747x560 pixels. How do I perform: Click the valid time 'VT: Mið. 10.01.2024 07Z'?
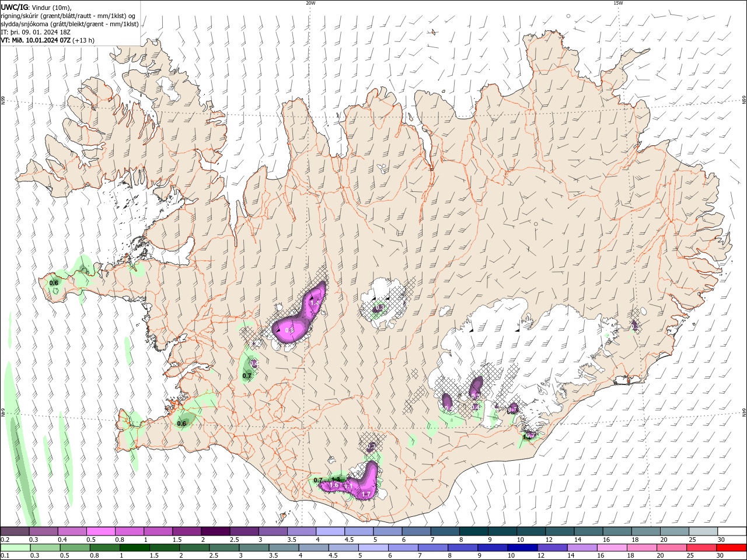point(36,40)
